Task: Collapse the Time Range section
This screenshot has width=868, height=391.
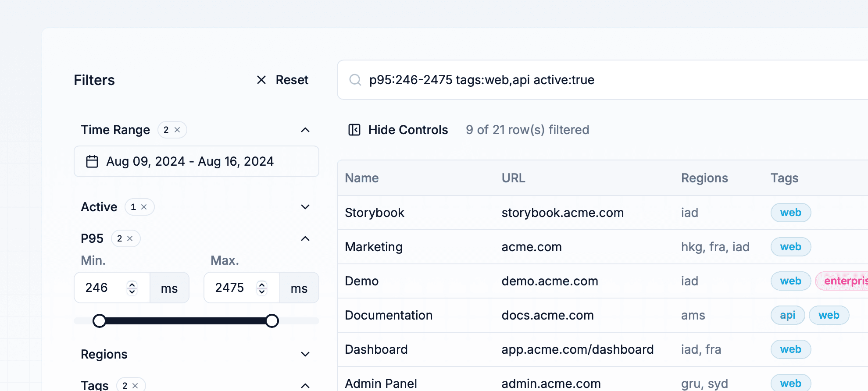Action: click(305, 130)
